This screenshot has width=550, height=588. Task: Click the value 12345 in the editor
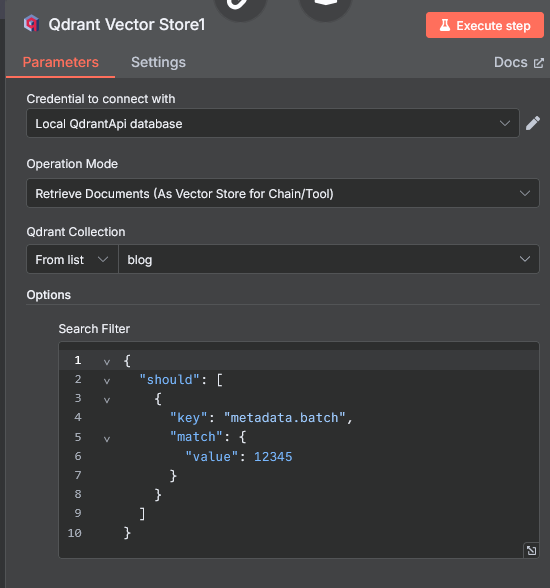click(273, 456)
